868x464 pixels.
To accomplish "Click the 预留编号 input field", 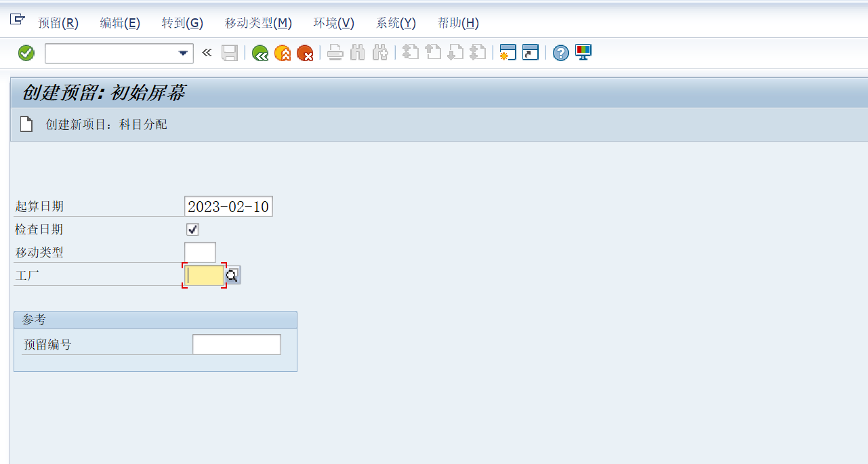I will 236,344.
